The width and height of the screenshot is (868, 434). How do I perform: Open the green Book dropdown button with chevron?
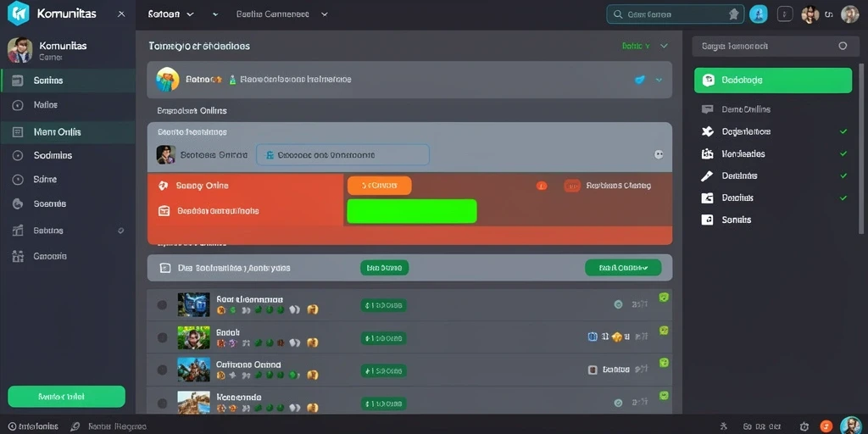623,268
